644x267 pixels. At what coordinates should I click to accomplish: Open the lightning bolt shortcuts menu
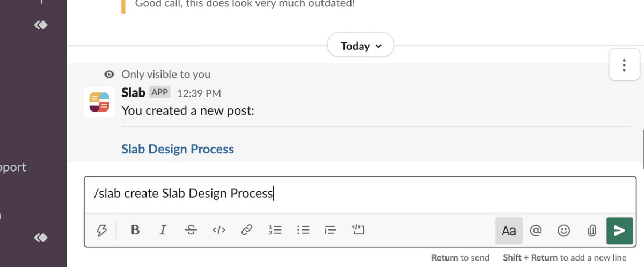[x=101, y=230]
